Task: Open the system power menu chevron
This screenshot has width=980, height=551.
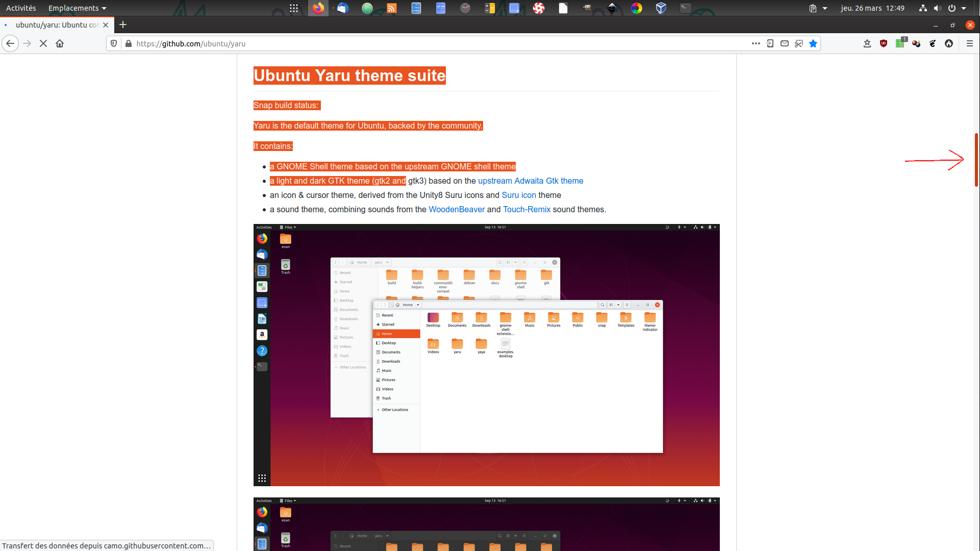Action: pos(963,8)
